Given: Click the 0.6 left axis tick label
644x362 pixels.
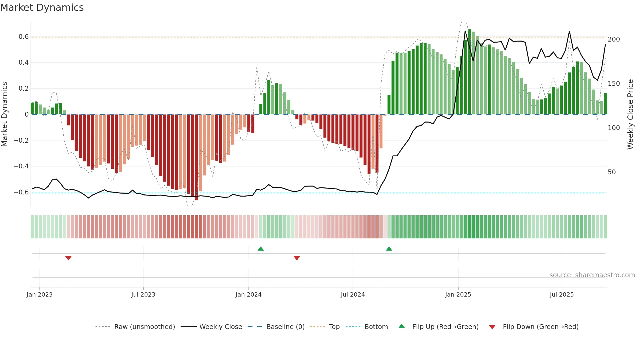Looking at the screenshot, I should 24,37.
